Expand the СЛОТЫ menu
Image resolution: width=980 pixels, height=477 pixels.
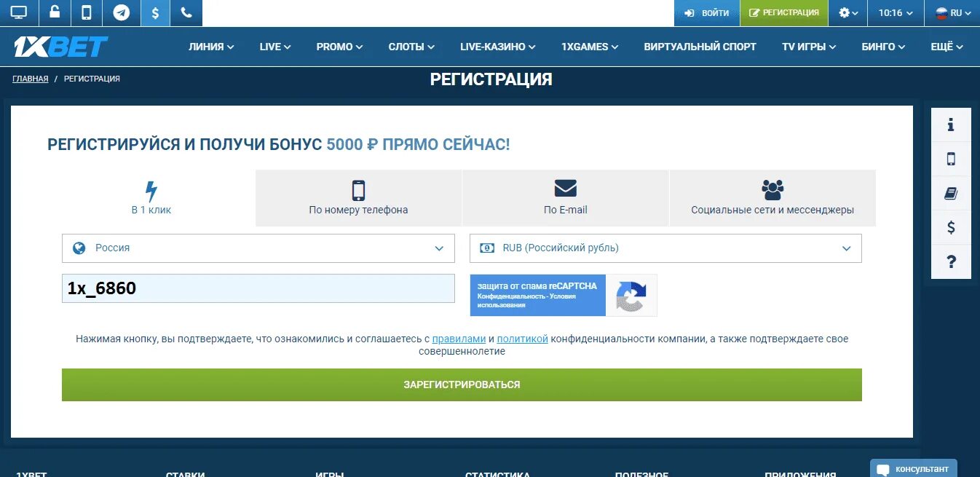tap(411, 47)
